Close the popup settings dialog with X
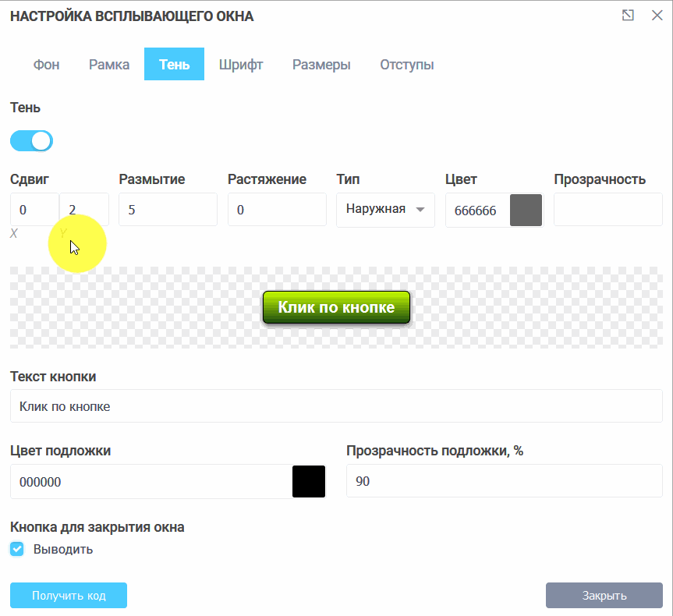673x616 pixels. (x=657, y=16)
